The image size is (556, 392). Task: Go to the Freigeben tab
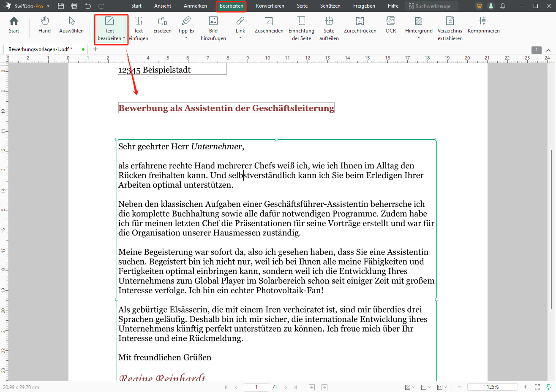click(x=364, y=6)
